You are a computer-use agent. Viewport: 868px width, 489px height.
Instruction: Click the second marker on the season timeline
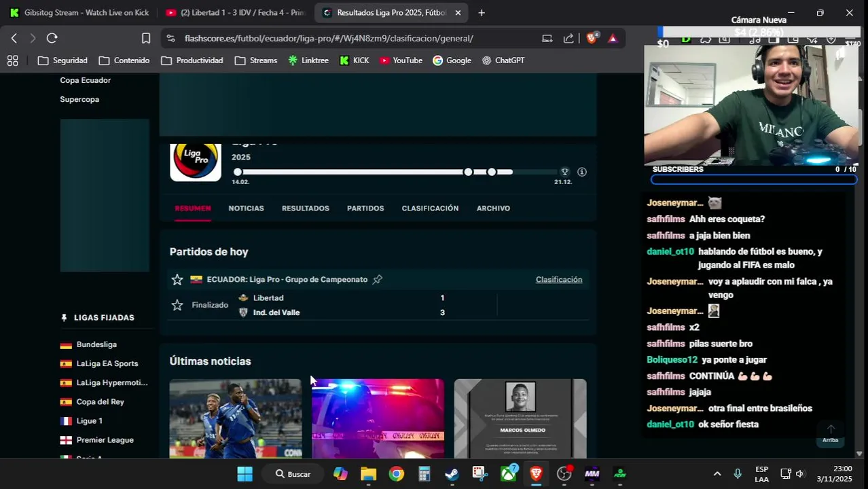[x=468, y=172]
